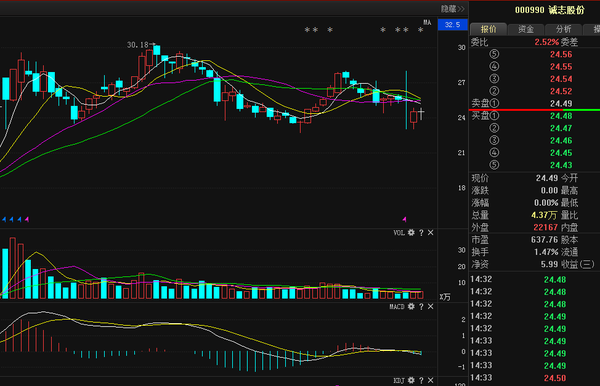Select buy level 1 price 24.48
Screen dimensions: 600x386
561,116
